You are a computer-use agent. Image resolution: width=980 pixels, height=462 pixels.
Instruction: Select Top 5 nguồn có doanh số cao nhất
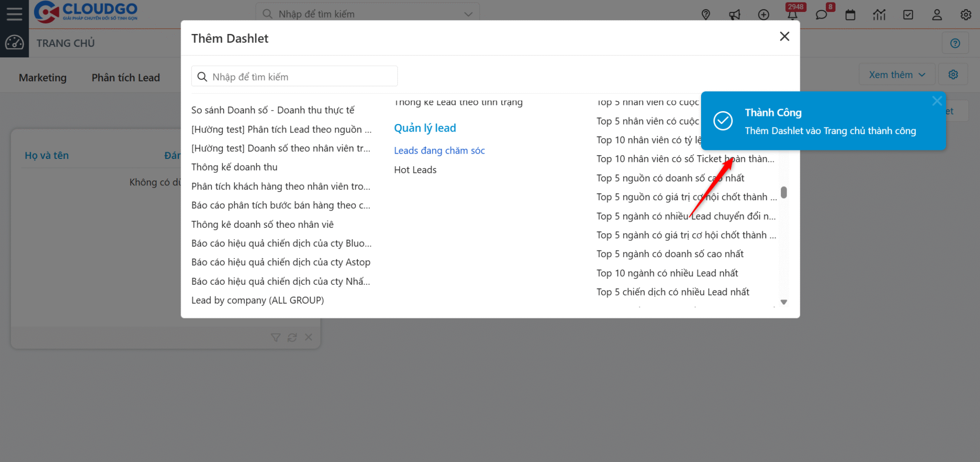coord(670,178)
